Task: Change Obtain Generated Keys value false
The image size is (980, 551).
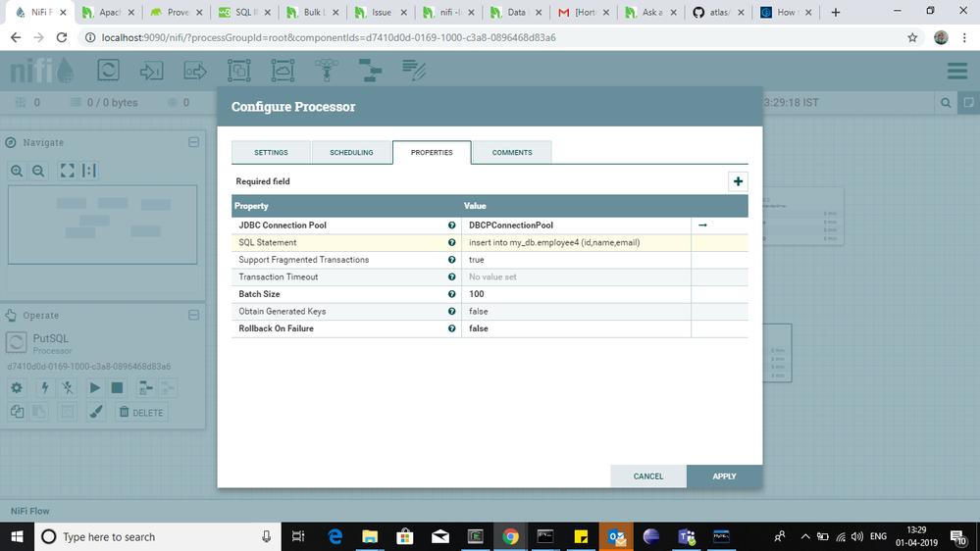Action: pyautogui.click(x=576, y=311)
